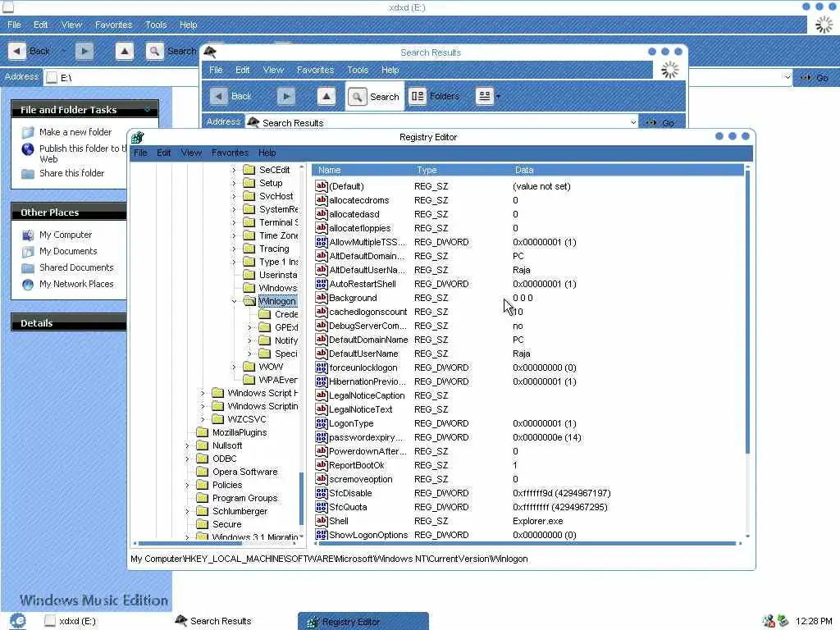Screen dimensions: 840x630
Task: Click the Start button on the taskbar
Action: tap(18, 620)
